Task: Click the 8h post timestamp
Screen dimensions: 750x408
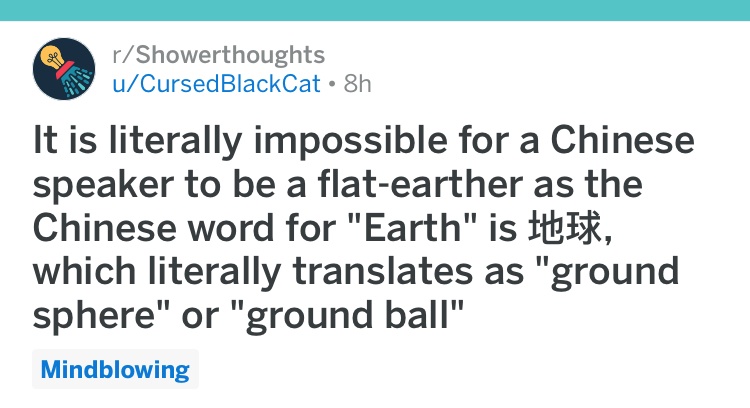Action: point(357,84)
